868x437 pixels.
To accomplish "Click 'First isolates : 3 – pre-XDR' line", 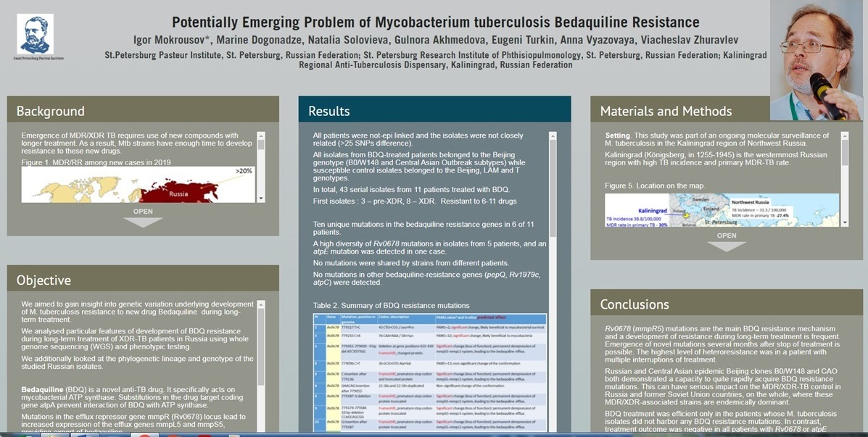I will [415, 201].
